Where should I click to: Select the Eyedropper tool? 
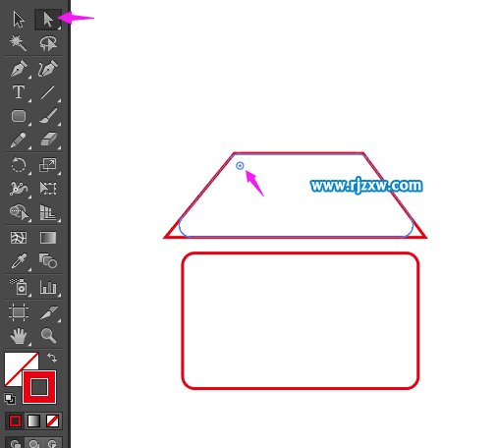click(x=19, y=261)
